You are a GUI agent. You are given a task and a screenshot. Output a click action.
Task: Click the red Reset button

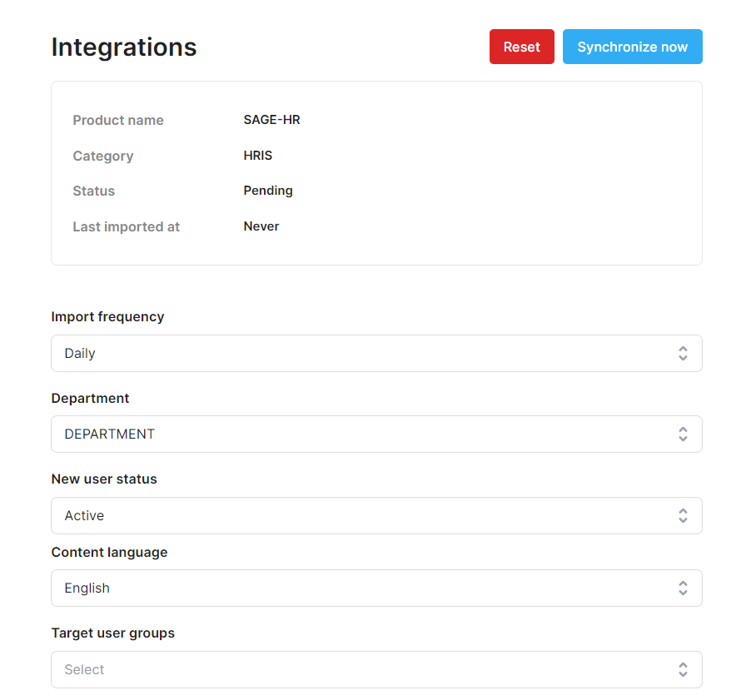point(521,47)
